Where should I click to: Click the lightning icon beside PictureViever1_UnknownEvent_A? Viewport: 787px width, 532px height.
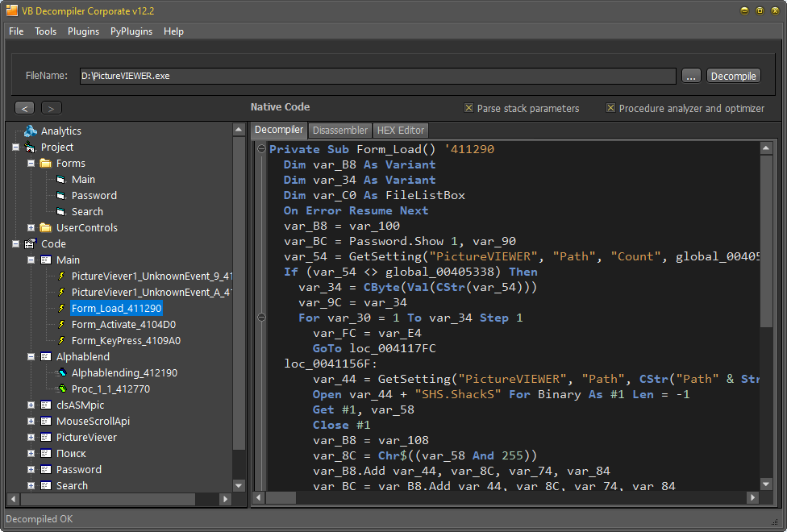pos(61,292)
